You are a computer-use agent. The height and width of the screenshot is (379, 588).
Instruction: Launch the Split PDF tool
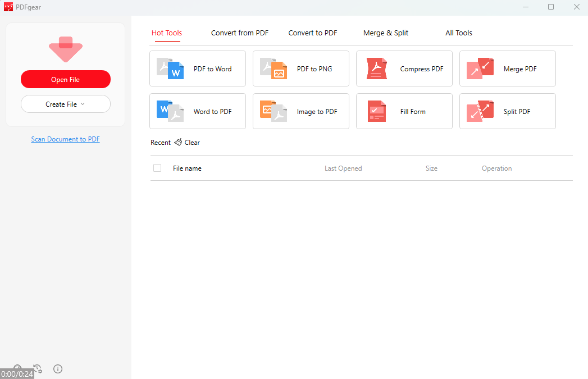click(507, 111)
